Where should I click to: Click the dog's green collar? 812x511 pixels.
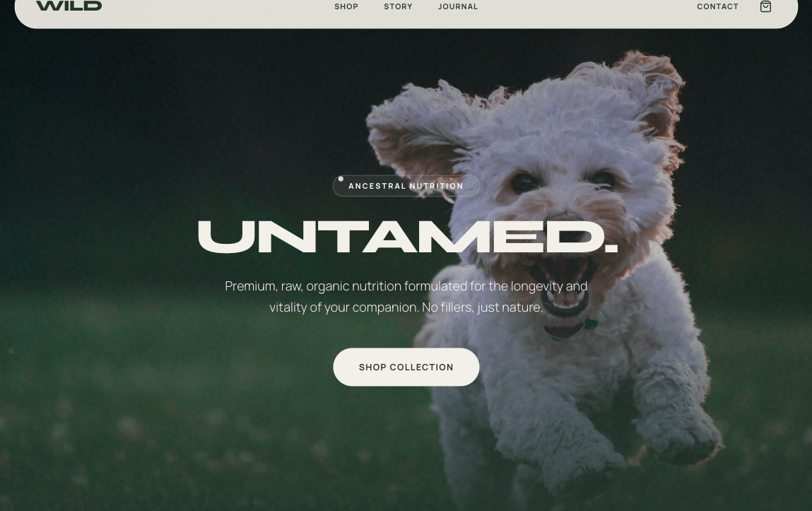click(570, 329)
